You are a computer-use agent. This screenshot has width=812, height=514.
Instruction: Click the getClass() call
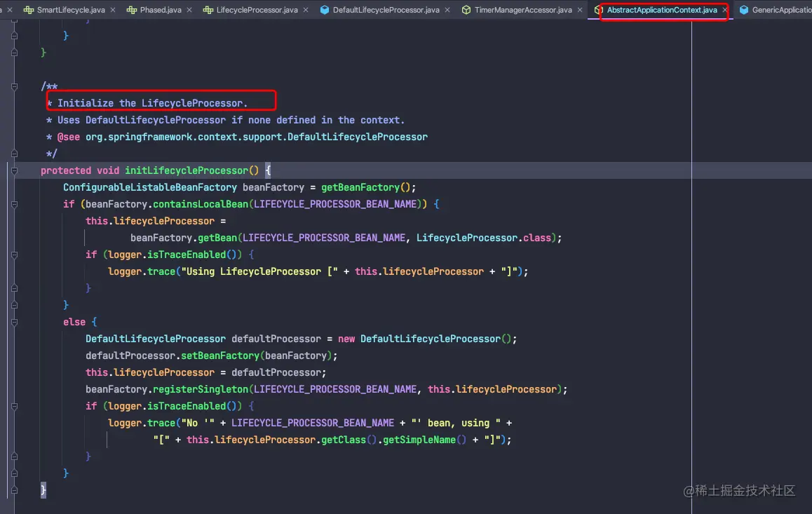click(349, 440)
